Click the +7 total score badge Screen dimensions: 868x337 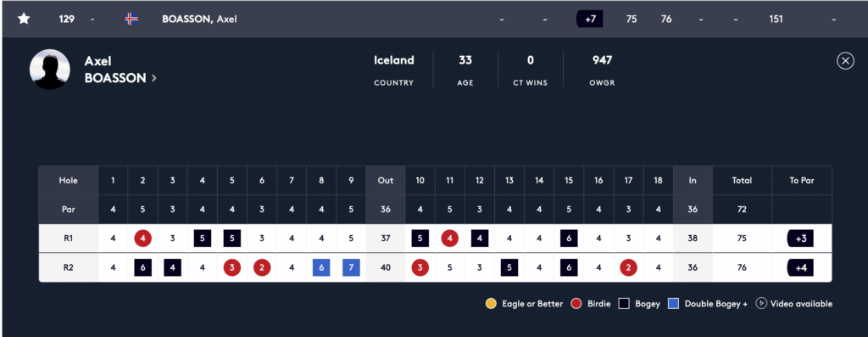(590, 19)
